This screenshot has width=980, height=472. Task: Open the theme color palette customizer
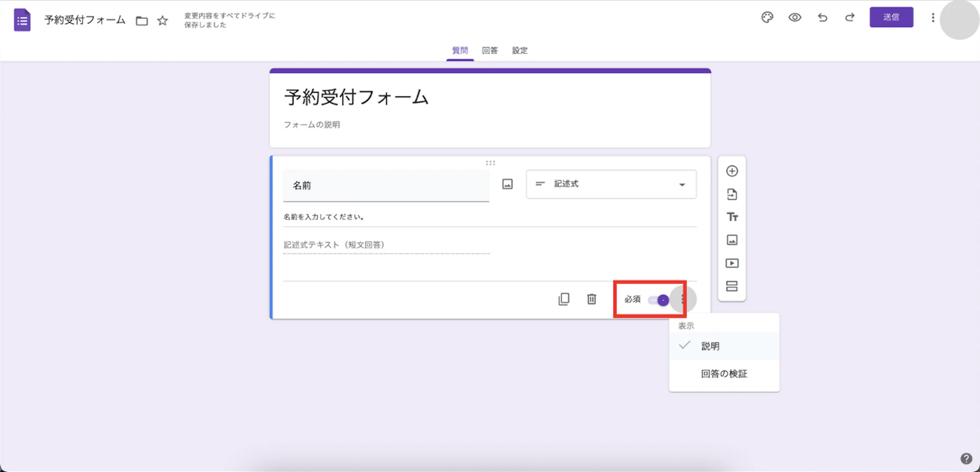coord(767,17)
